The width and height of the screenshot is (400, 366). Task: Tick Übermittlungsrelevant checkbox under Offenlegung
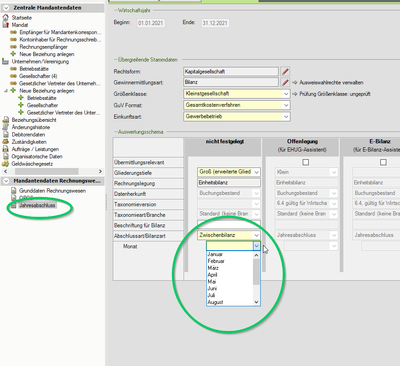click(x=305, y=162)
